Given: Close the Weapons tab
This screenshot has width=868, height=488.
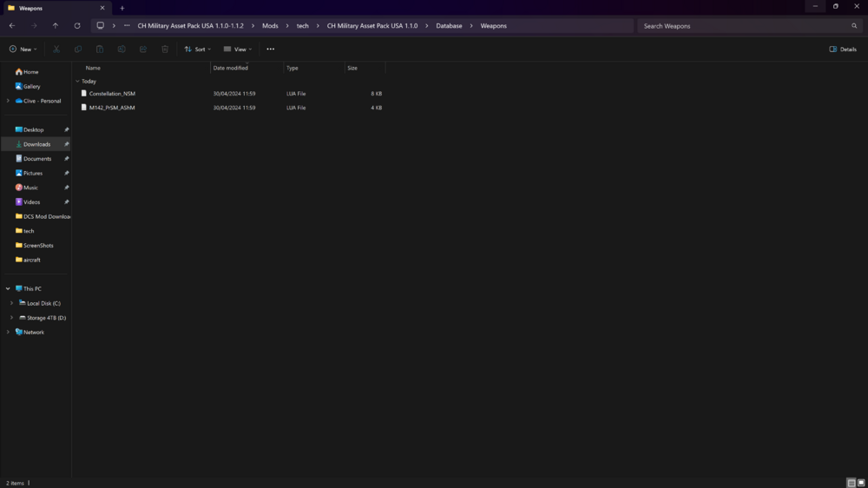Looking at the screenshot, I should (102, 9).
